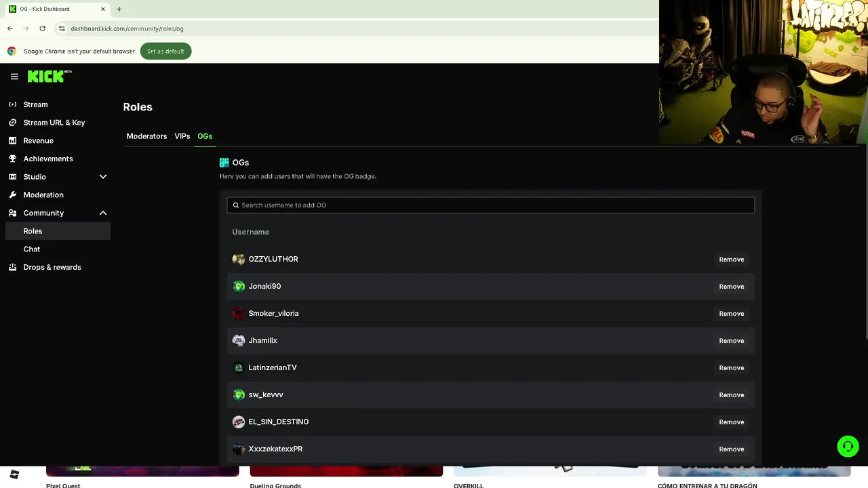This screenshot has width=868, height=488.
Task: Click the browser address bar URL
Action: (x=127, y=28)
